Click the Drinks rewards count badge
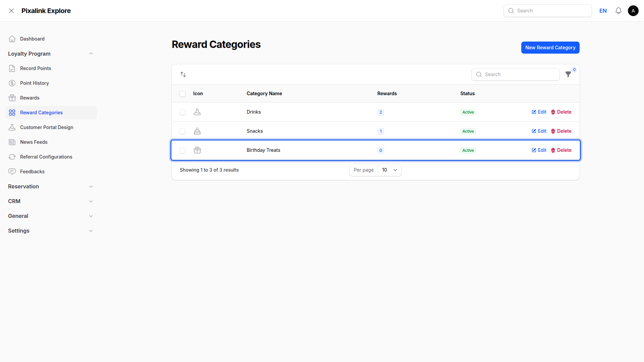The image size is (644, 362). pyautogui.click(x=381, y=112)
